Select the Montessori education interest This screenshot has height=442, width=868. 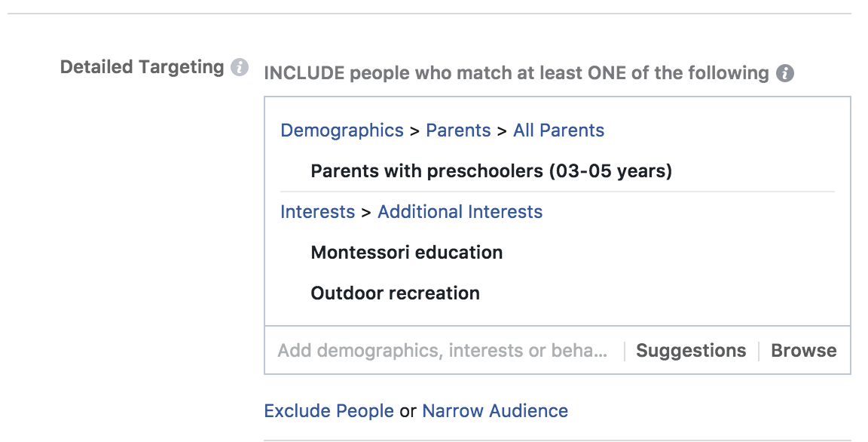(406, 253)
